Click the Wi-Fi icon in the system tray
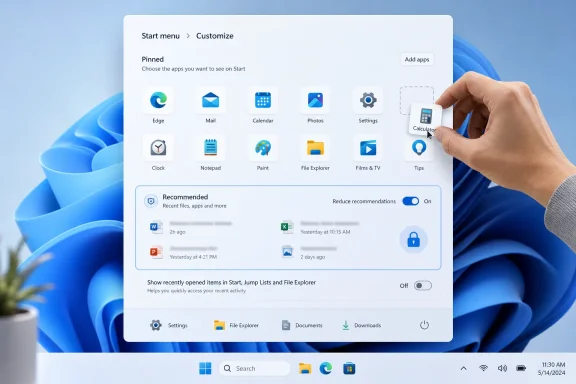 (483, 368)
